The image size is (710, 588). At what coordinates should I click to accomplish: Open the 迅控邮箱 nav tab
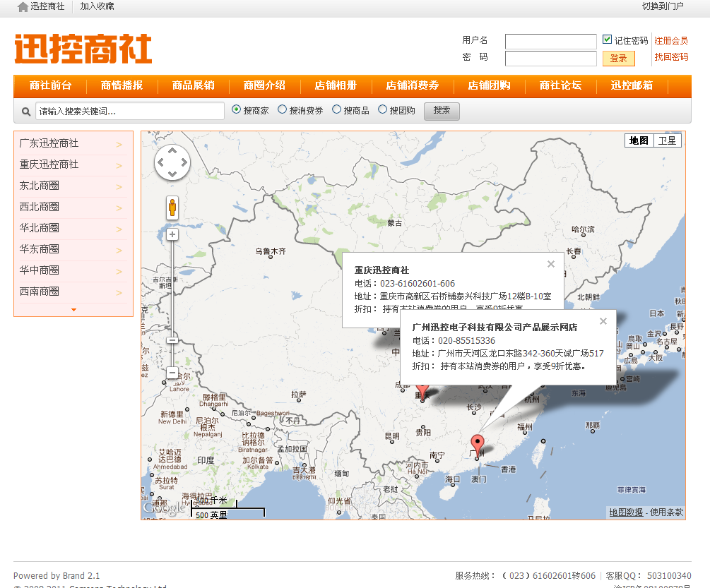pyautogui.click(x=632, y=86)
